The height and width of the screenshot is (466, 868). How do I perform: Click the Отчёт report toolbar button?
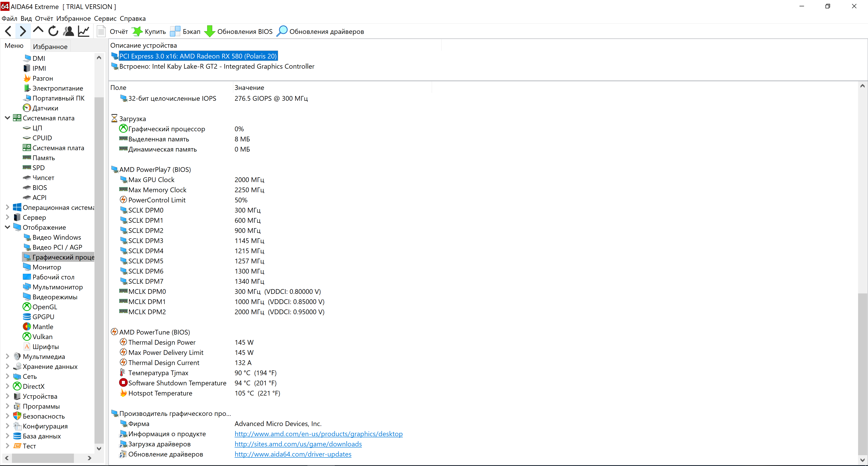[113, 31]
